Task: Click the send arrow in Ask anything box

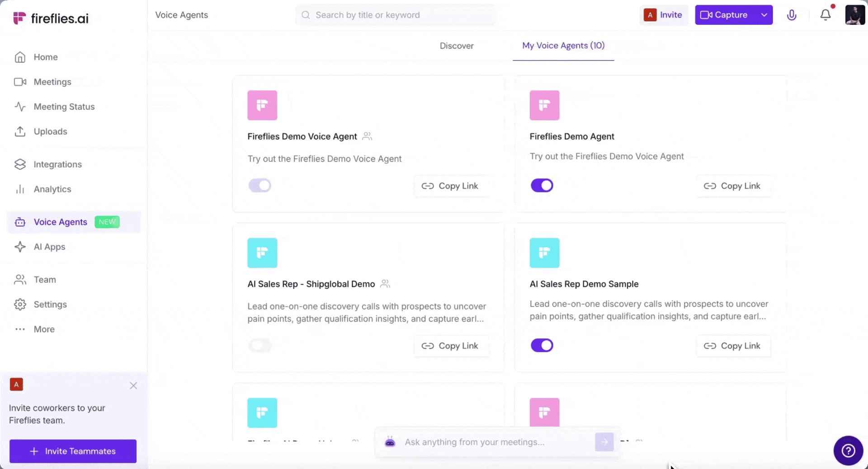Action: pyautogui.click(x=604, y=442)
